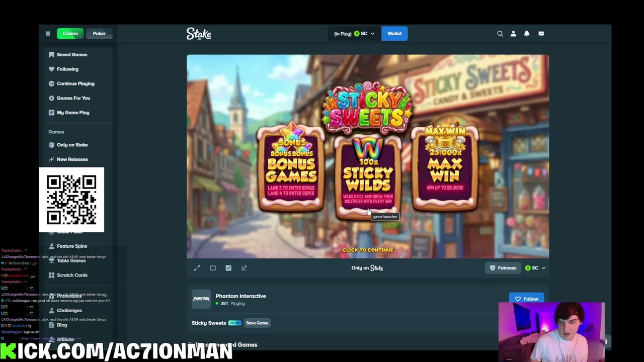Viewport: 644px width, 362px height.
Task: Open the live stats chart icon
Action: [228, 268]
